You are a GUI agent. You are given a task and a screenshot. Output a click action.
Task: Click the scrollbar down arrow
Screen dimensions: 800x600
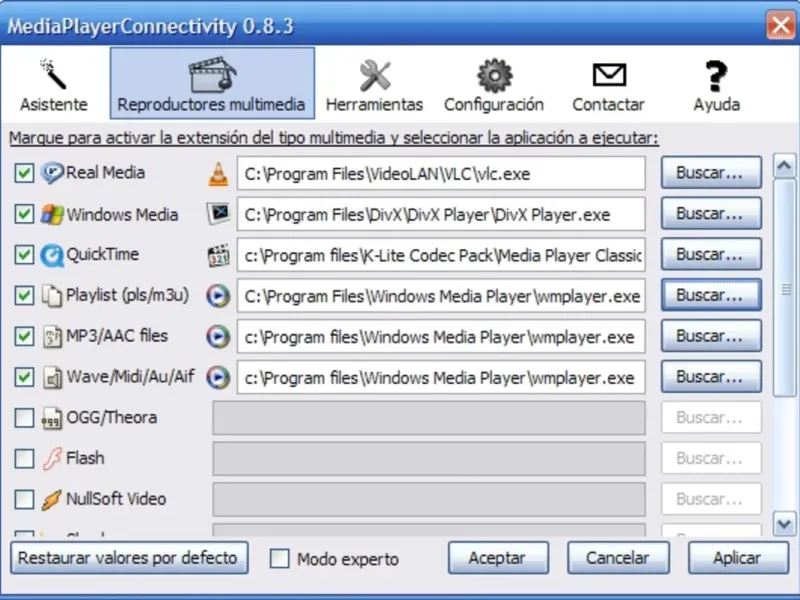click(784, 524)
